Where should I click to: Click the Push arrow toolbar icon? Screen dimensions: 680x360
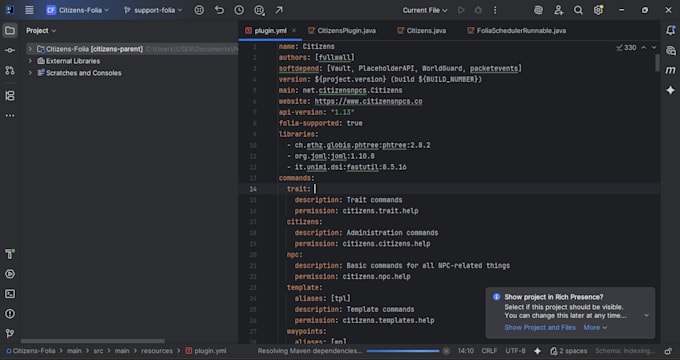(279, 10)
